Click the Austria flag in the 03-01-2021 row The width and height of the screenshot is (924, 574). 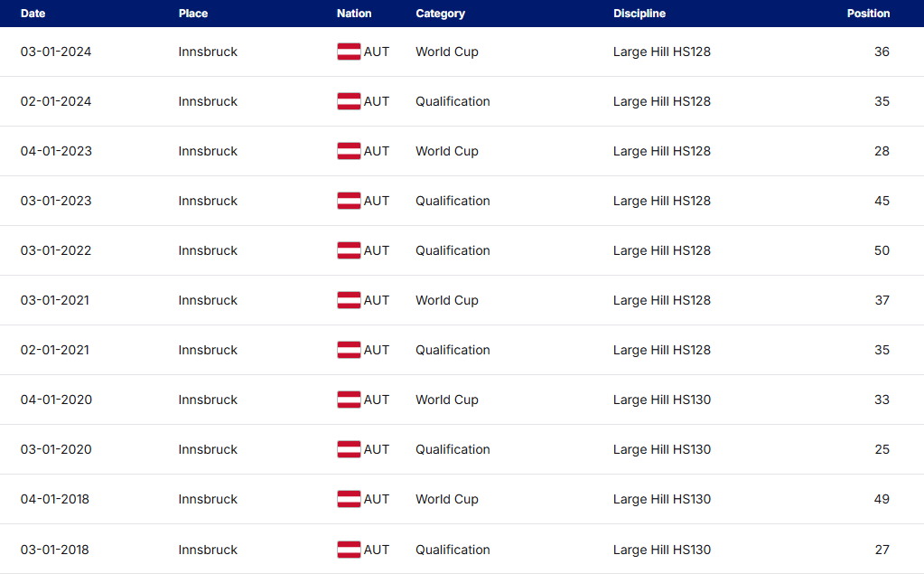click(x=349, y=300)
